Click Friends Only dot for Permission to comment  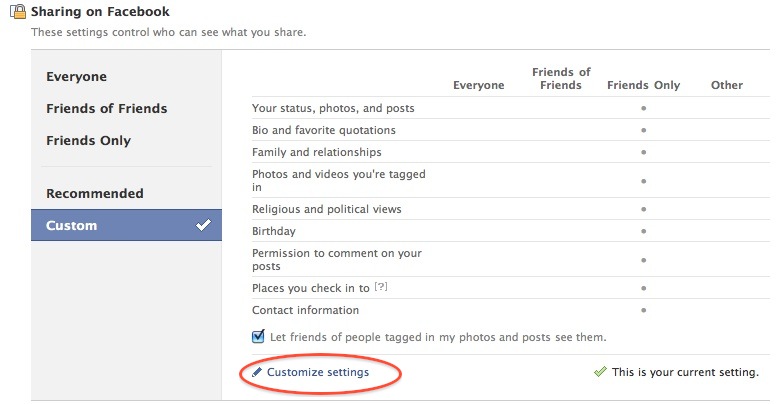(x=644, y=260)
